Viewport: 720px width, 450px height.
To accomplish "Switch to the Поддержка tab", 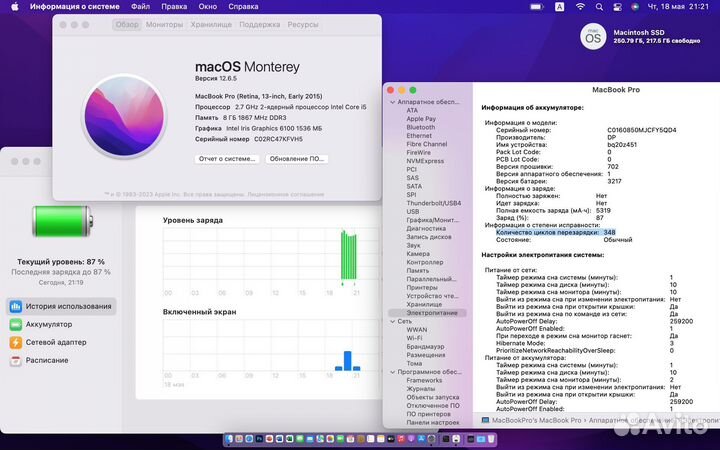I will coord(259,24).
